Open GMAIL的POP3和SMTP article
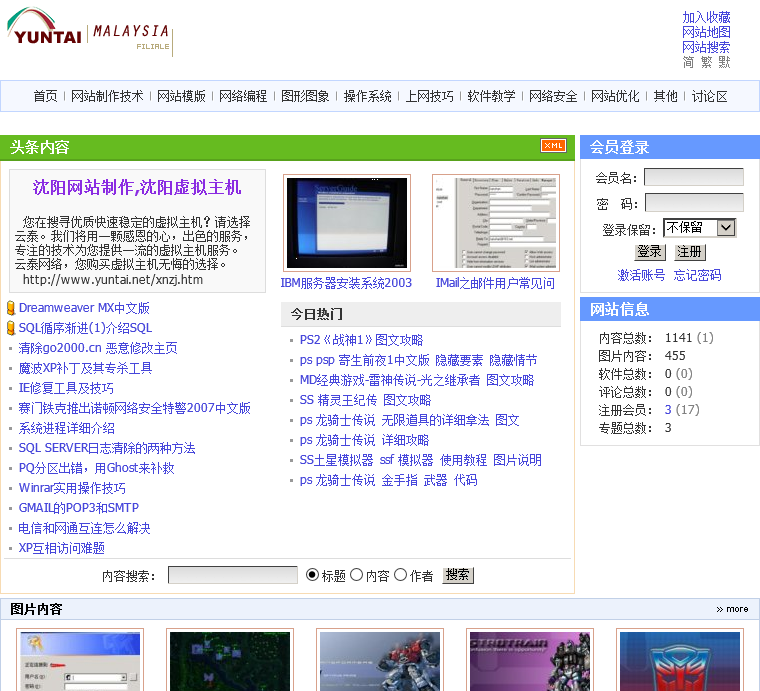Image resolution: width=760 pixels, height=691 pixels. coord(79,508)
